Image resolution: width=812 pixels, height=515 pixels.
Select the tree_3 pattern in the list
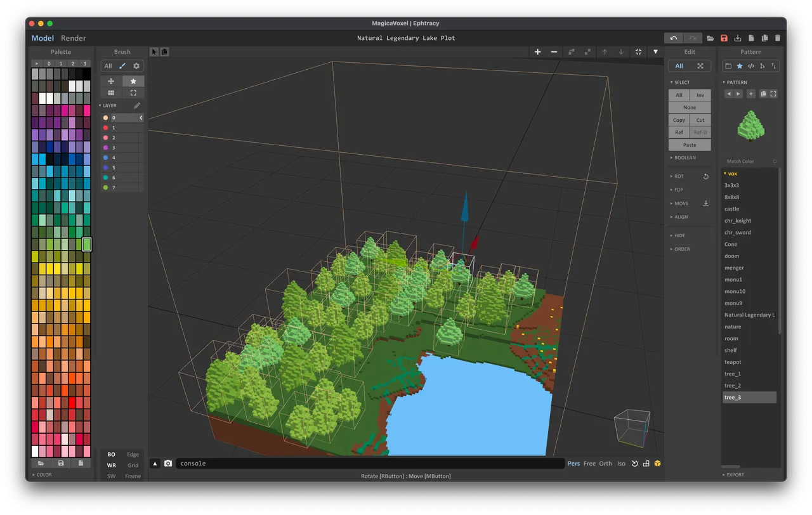[x=749, y=398]
